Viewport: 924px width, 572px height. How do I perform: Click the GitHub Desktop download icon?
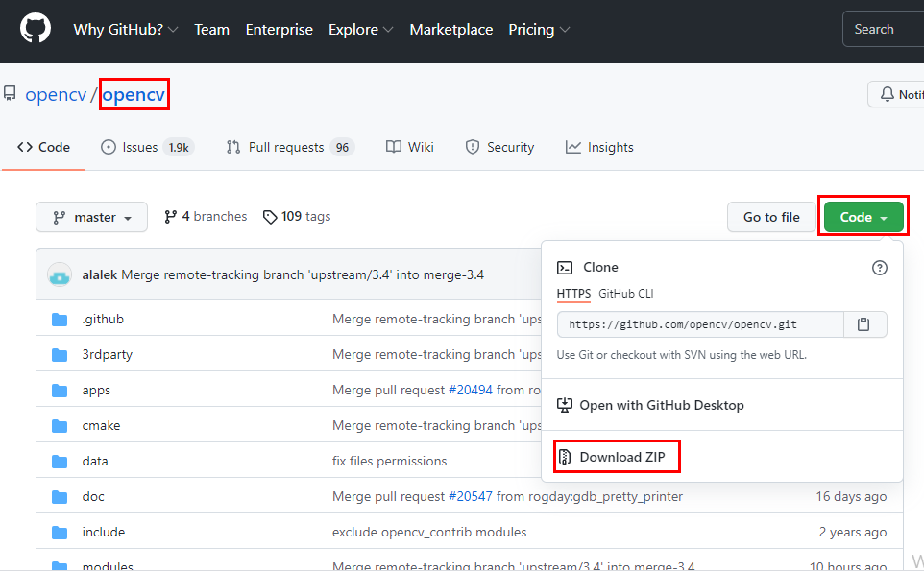(565, 405)
